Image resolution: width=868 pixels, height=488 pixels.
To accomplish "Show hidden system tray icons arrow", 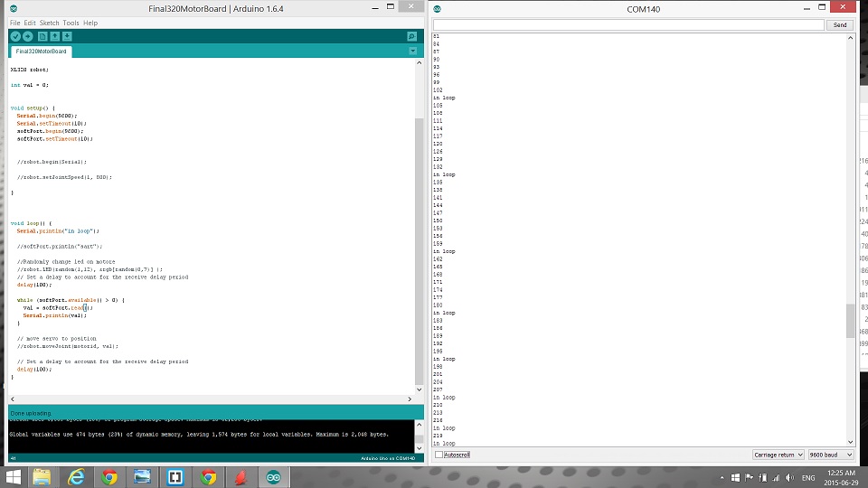I will pyautogui.click(x=722, y=477).
